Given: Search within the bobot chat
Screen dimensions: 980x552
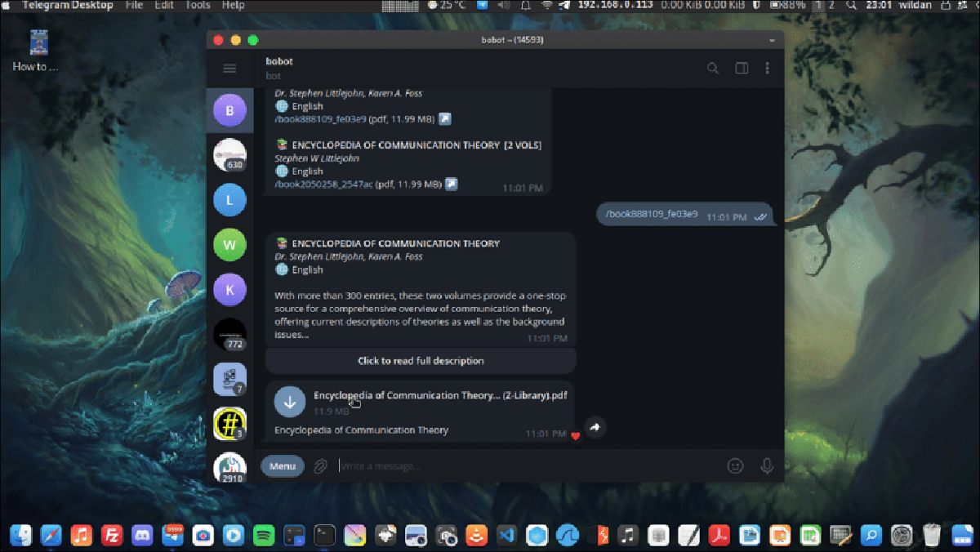Looking at the screenshot, I should (x=713, y=69).
